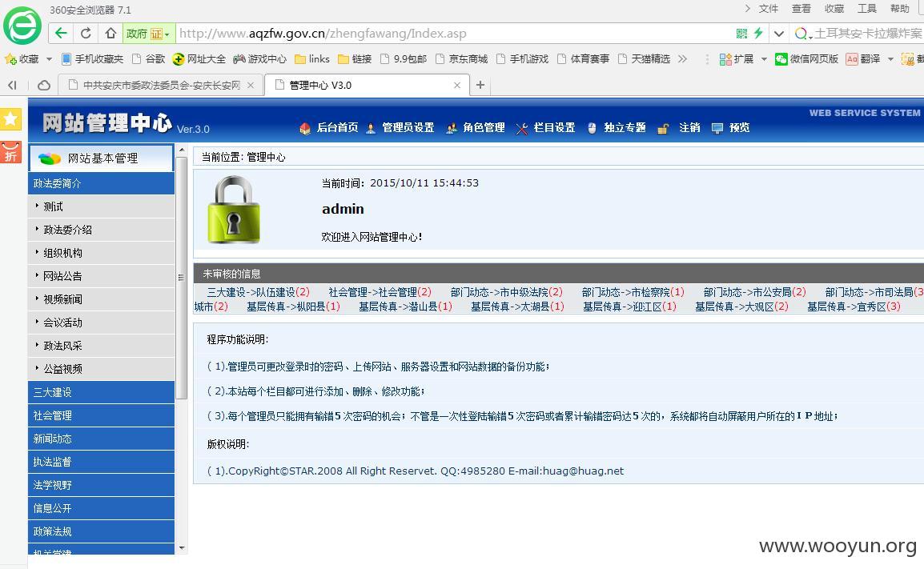Open the 政法委介绍 sidebar item

(101, 230)
